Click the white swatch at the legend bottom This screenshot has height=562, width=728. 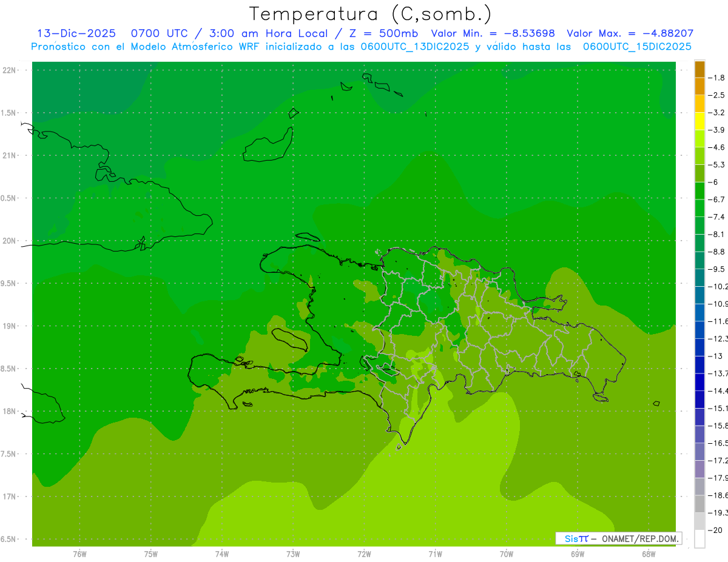(x=699, y=538)
